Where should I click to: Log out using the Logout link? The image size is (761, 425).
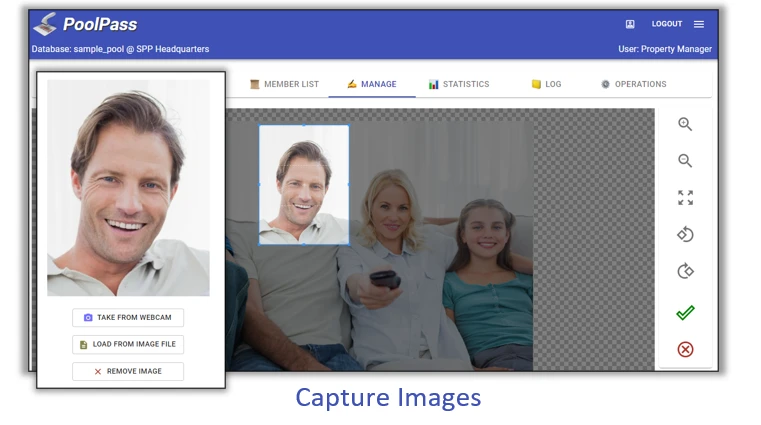[667, 24]
